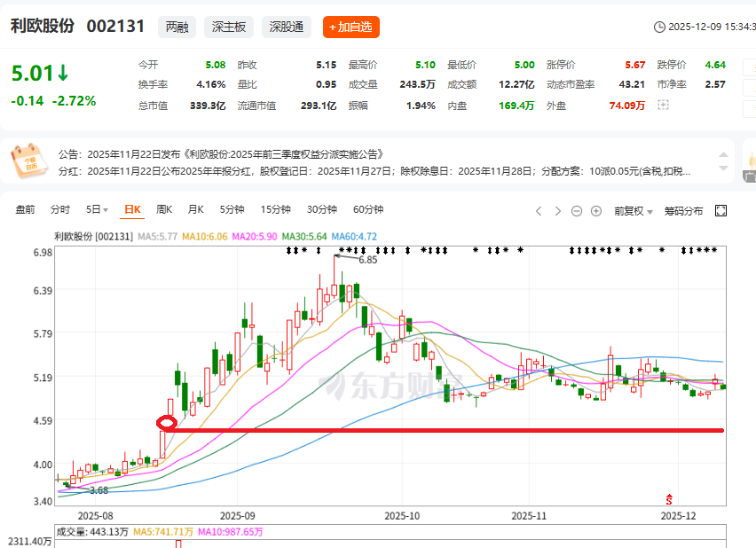Zoom out the chart with minus icon
The width and height of the screenshot is (756, 548).
click(577, 211)
